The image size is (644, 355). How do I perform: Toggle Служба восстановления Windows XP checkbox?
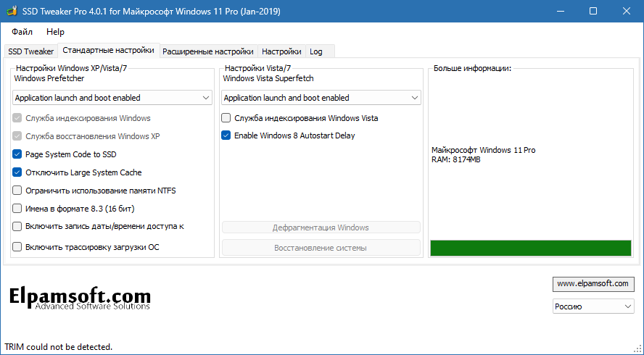pos(17,136)
